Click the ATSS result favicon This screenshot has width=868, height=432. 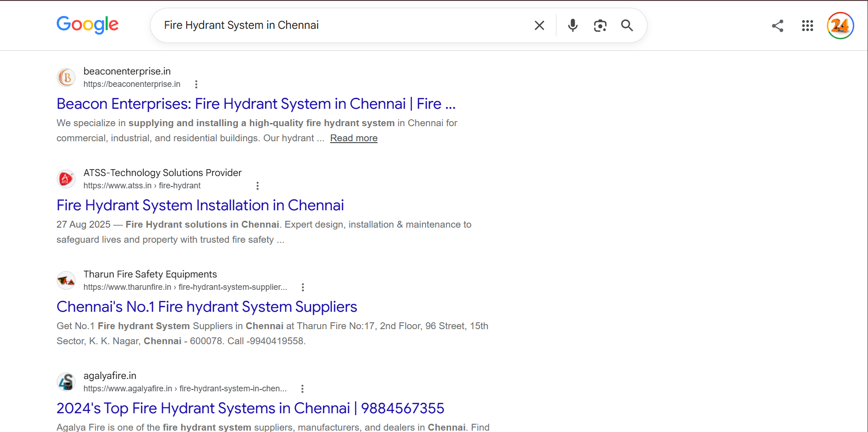point(66,179)
